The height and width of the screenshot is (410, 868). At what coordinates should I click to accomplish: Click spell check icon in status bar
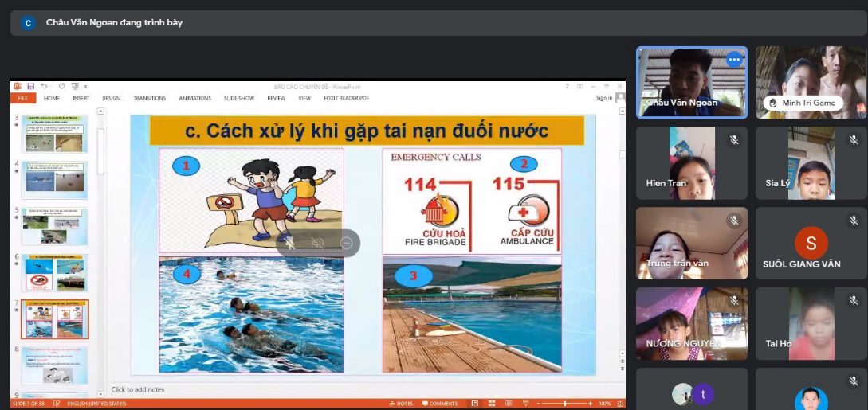click(x=57, y=404)
